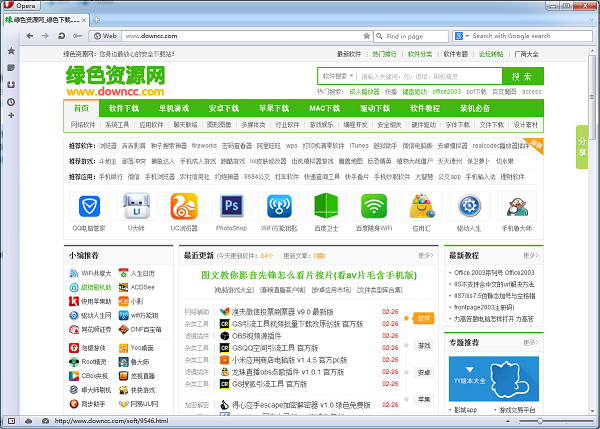Open the office2003 hot search link

point(446,92)
